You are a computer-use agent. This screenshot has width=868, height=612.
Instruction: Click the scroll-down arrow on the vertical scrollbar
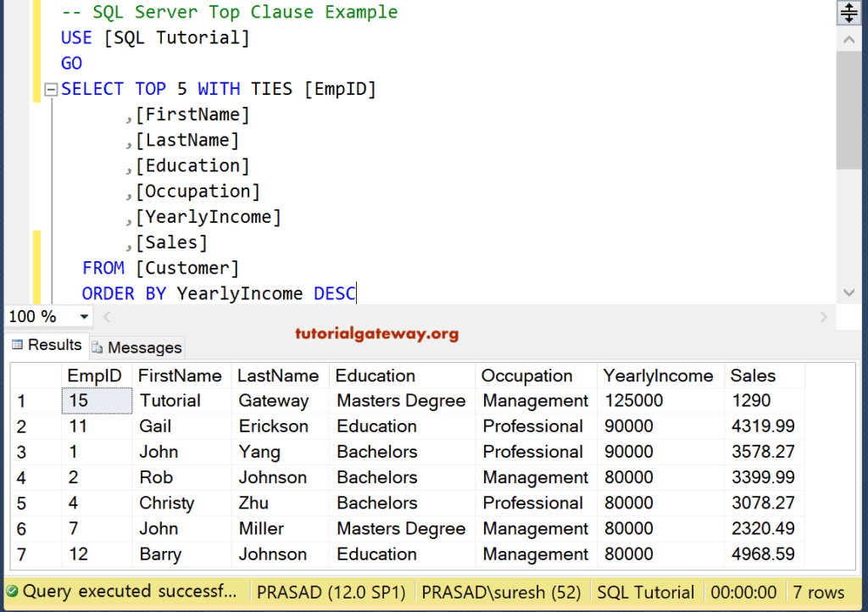pyautogui.click(x=849, y=292)
